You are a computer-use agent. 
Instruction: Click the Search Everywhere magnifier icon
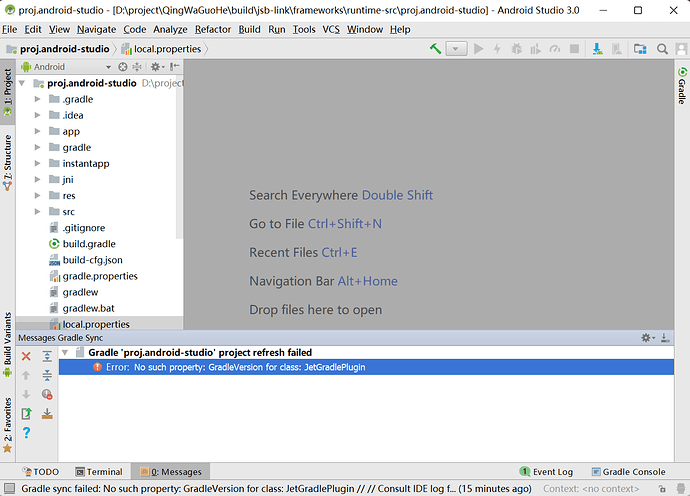(662, 48)
